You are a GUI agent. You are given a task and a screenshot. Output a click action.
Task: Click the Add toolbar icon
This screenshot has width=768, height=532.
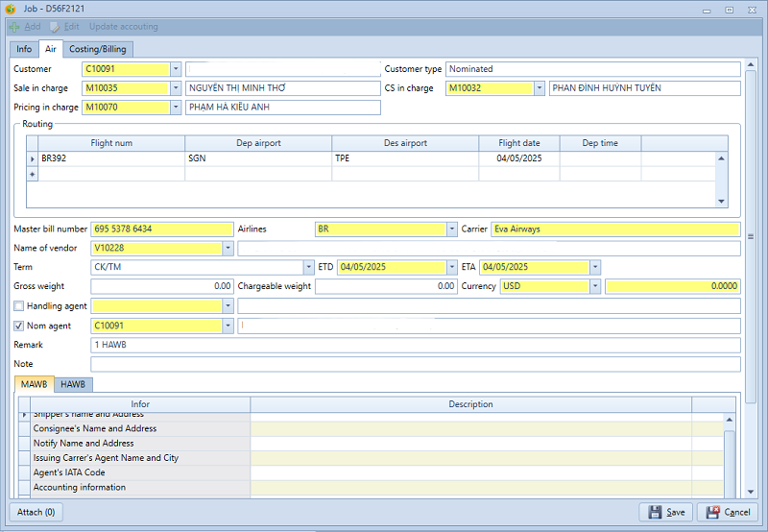13,27
